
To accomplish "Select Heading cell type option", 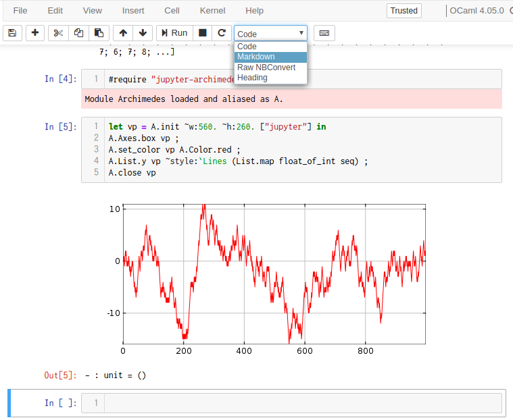I will point(270,78).
